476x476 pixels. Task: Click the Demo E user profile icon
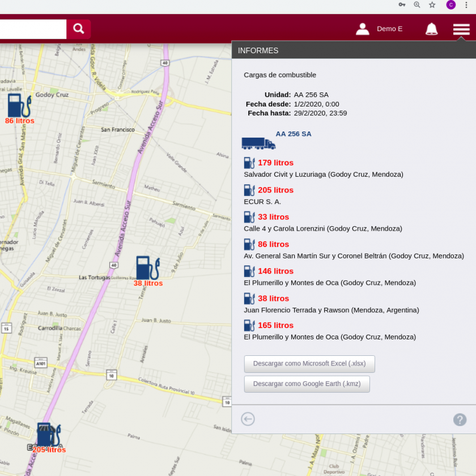[363, 29]
